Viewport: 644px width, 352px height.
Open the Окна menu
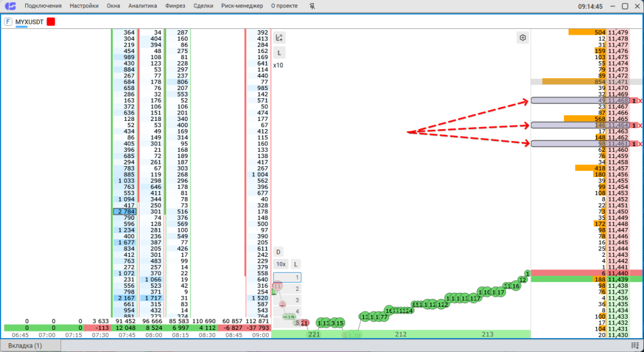point(113,6)
